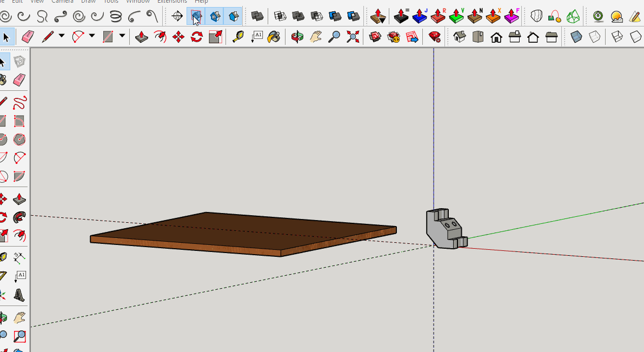
Task: Open the line tool dropdown arrow
Action: pyautogui.click(x=62, y=37)
